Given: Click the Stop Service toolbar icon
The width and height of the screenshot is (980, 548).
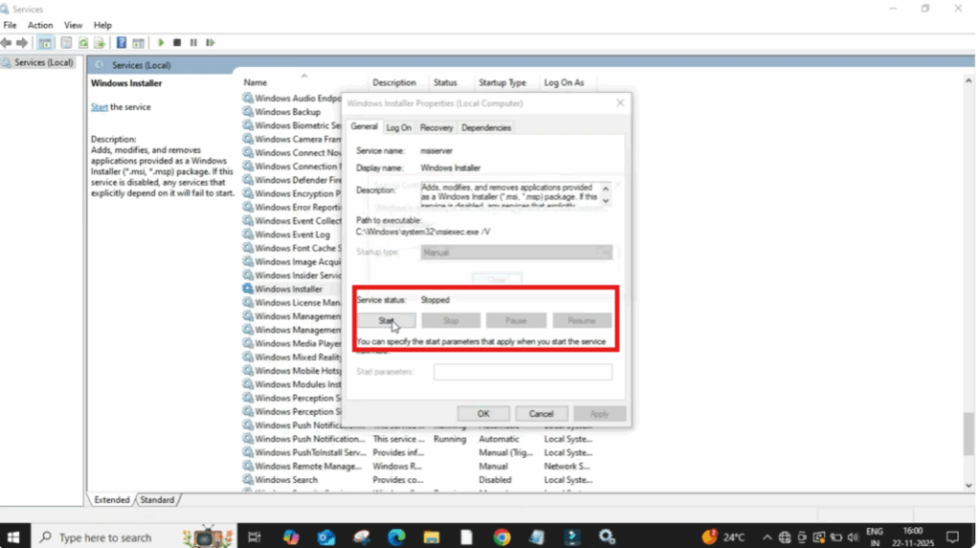Looking at the screenshot, I should pos(177,42).
